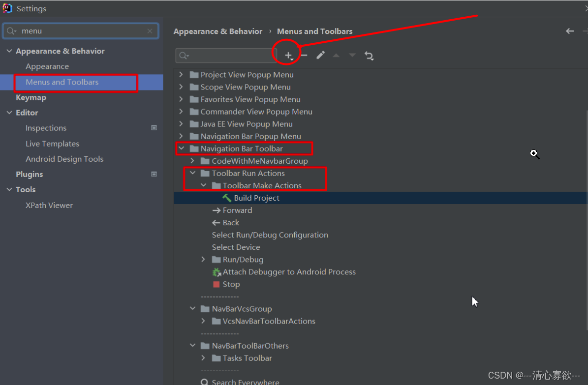Click the Remove minus icon in toolbar

[304, 56]
